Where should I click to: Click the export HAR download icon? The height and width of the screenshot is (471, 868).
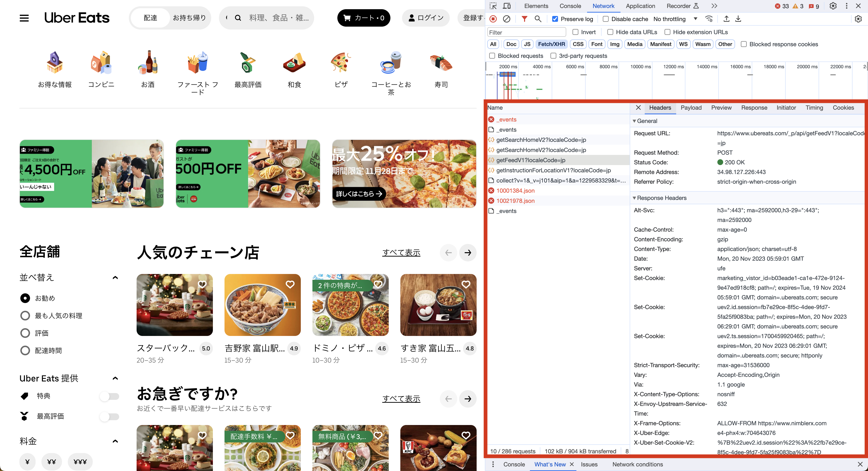pyautogui.click(x=738, y=19)
